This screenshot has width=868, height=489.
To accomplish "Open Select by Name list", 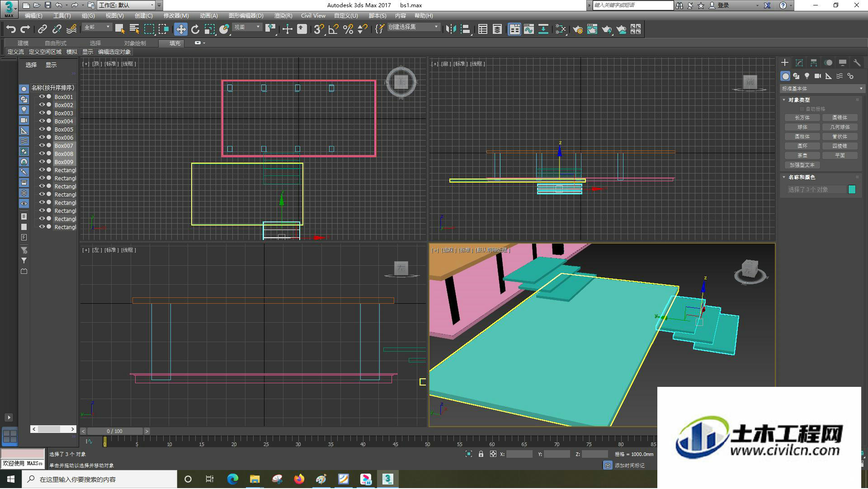I will [134, 29].
